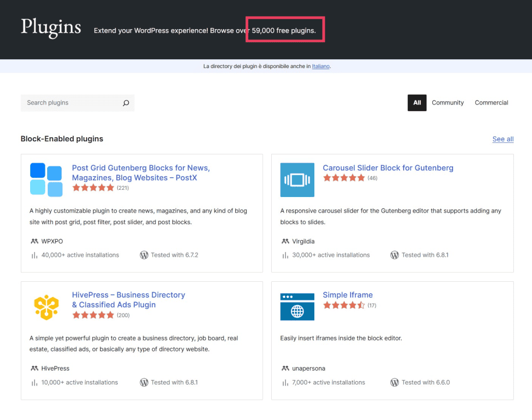Click the HivePress star rating
532x420 pixels.
(x=93, y=315)
